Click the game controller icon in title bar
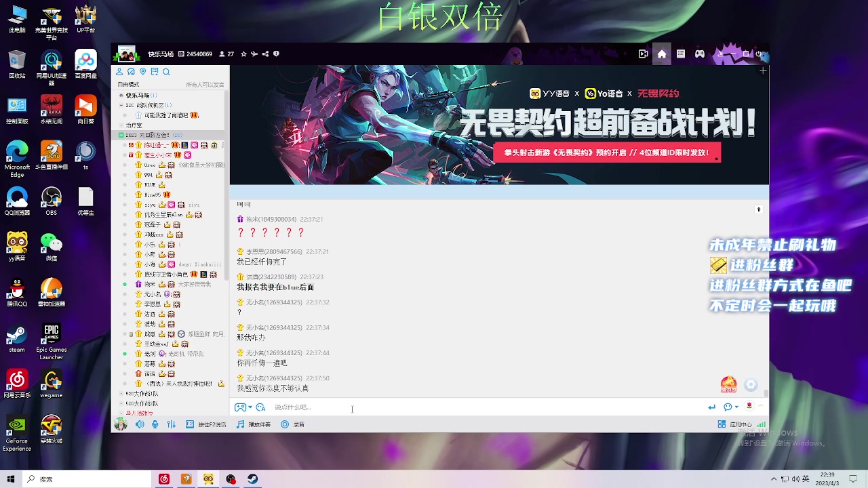 coord(699,54)
